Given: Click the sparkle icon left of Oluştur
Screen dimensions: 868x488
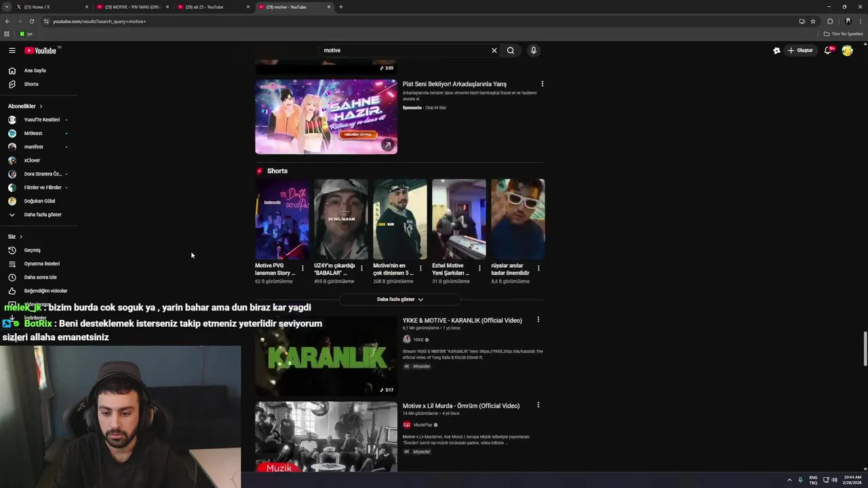Looking at the screenshot, I should (776, 50).
